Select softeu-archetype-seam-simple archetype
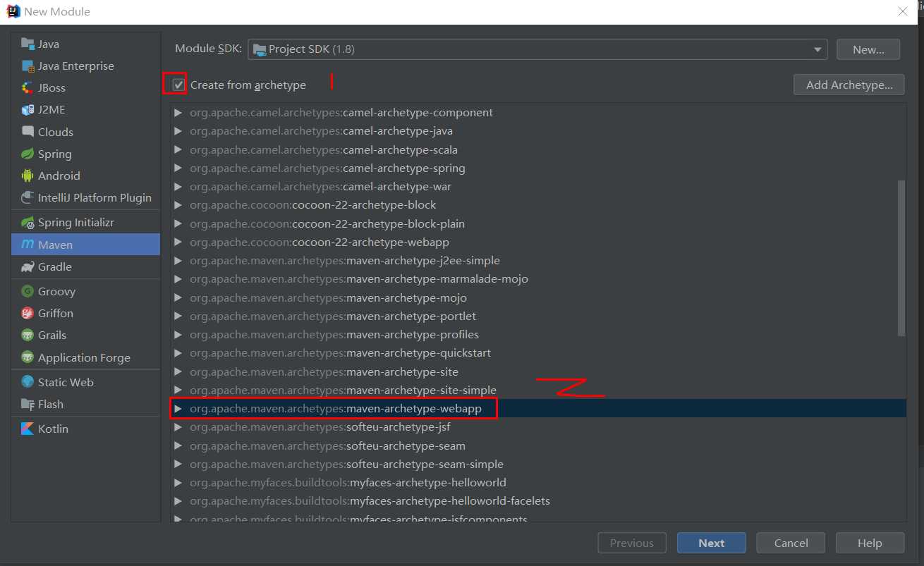The image size is (924, 566). pyautogui.click(x=538, y=464)
